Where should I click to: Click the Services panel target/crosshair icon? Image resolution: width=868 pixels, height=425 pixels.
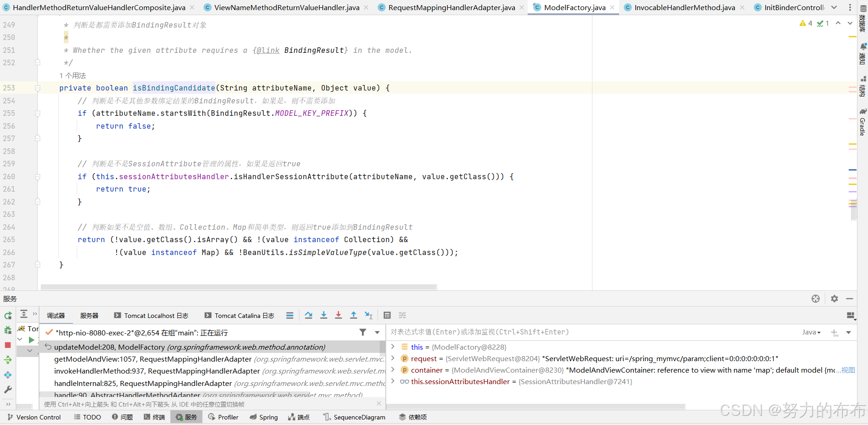click(x=816, y=299)
